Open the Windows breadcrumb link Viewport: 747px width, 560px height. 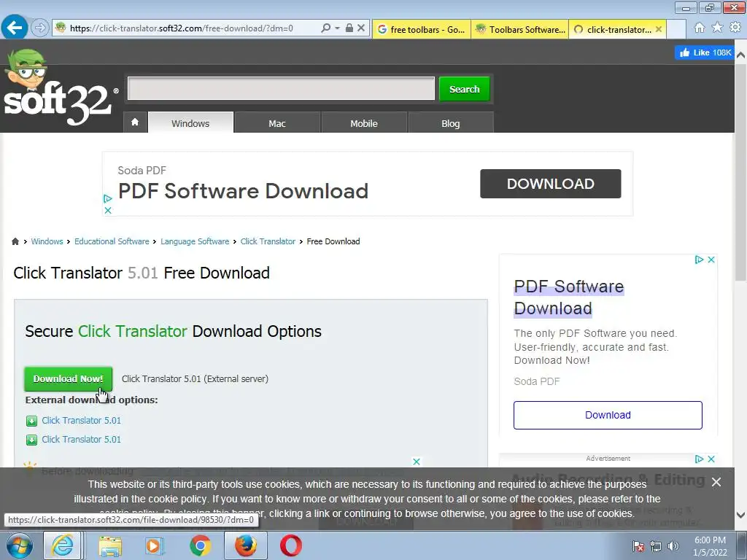(x=47, y=241)
